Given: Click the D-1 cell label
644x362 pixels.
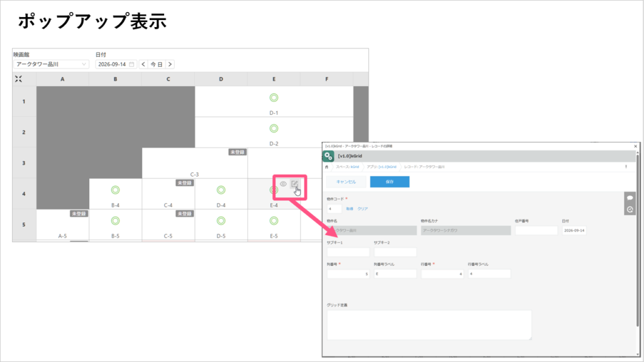Looking at the screenshot, I should pyautogui.click(x=274, y=113).
